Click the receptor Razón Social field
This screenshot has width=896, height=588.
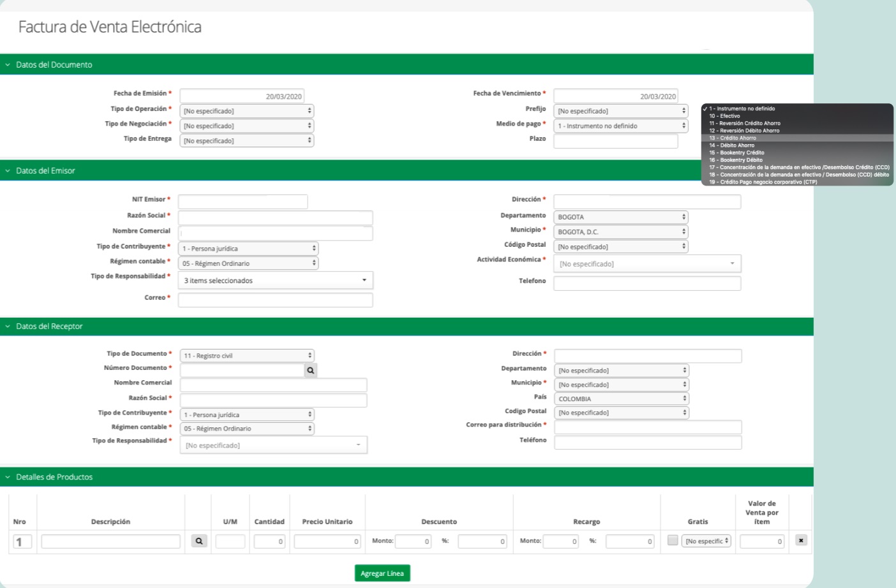pos(273,400)
